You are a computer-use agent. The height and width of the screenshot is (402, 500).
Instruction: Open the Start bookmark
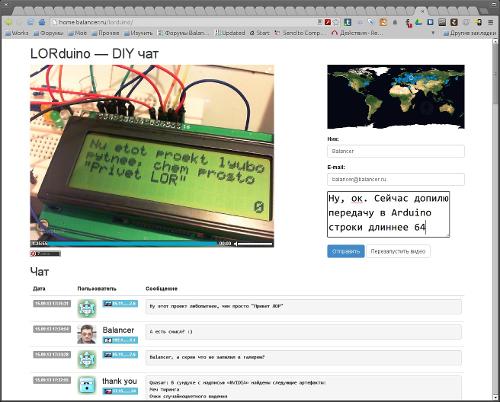[260, 33]
